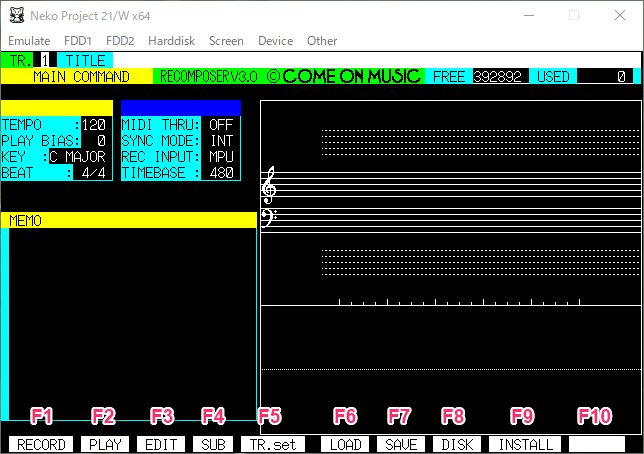Open the FDD2 menu
This screenshot has width=644, height=454.
click(120, 41)
